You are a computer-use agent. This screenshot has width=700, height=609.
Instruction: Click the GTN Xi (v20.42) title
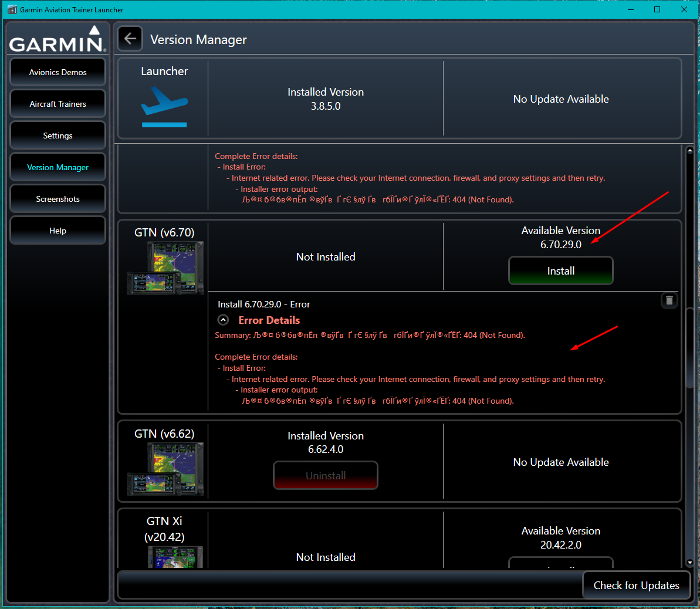point(164,529)
